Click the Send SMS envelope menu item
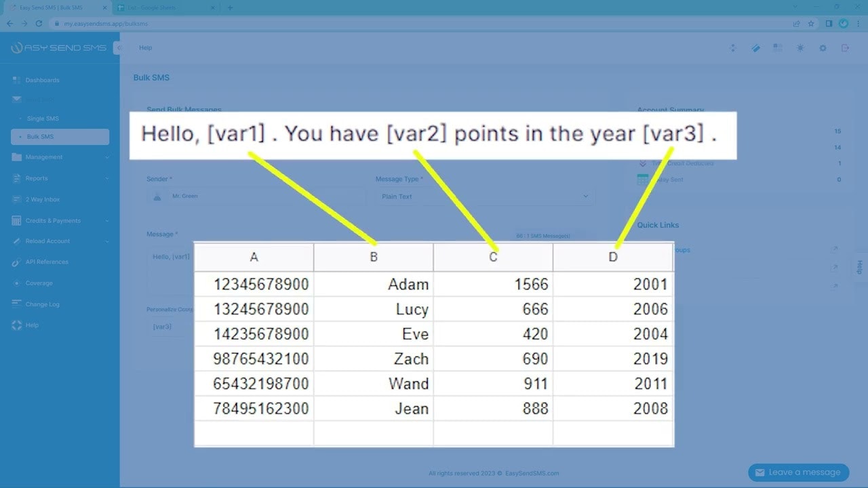Image resolution: width=868 pixels, height=488 pixels. click(60, 99)
